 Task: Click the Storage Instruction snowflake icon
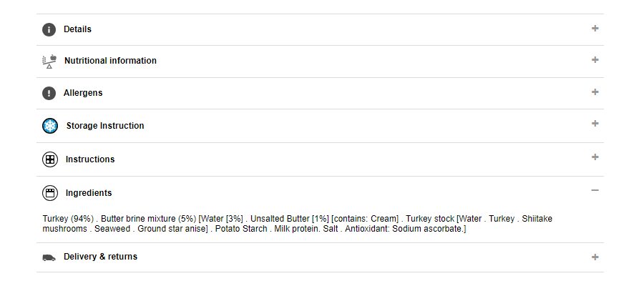point(50,126)
